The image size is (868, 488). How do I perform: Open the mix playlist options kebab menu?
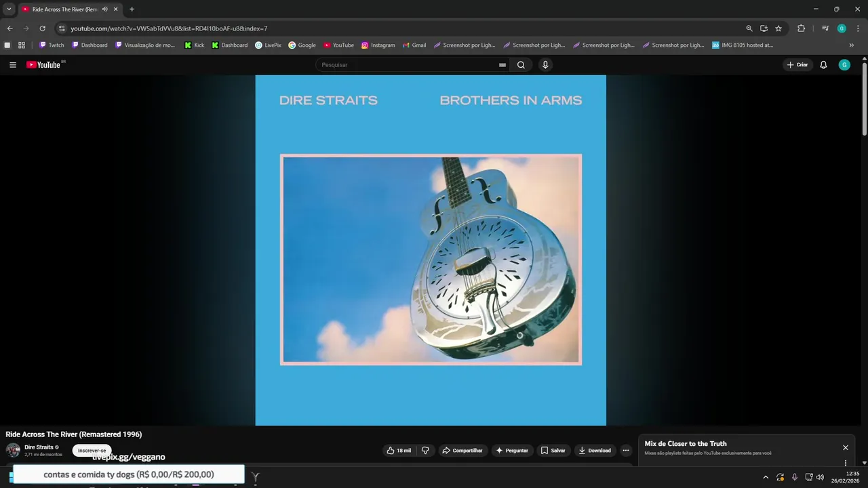coord(846,464)
